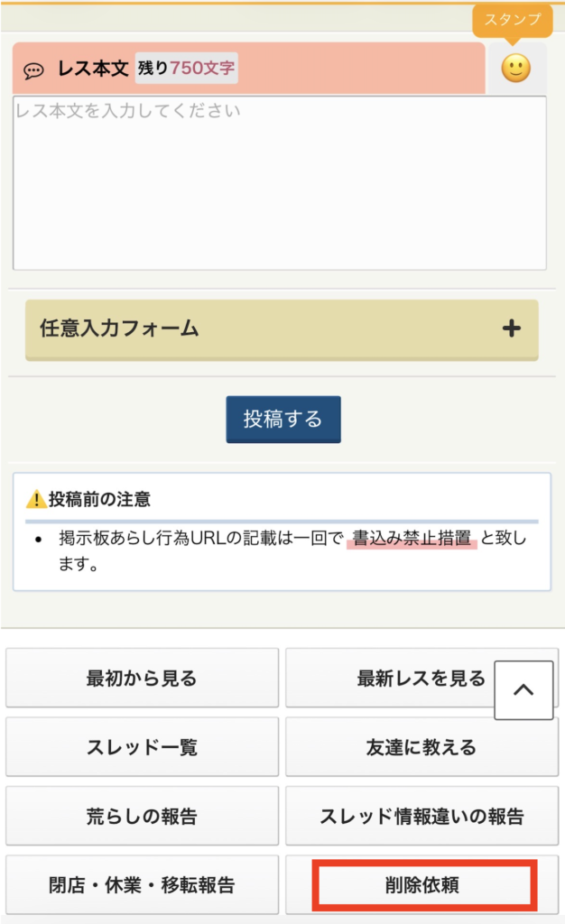Open スレッド情報違いの報告 report option
This screenshot has width=565, height=924.
(x=421, y=816)
